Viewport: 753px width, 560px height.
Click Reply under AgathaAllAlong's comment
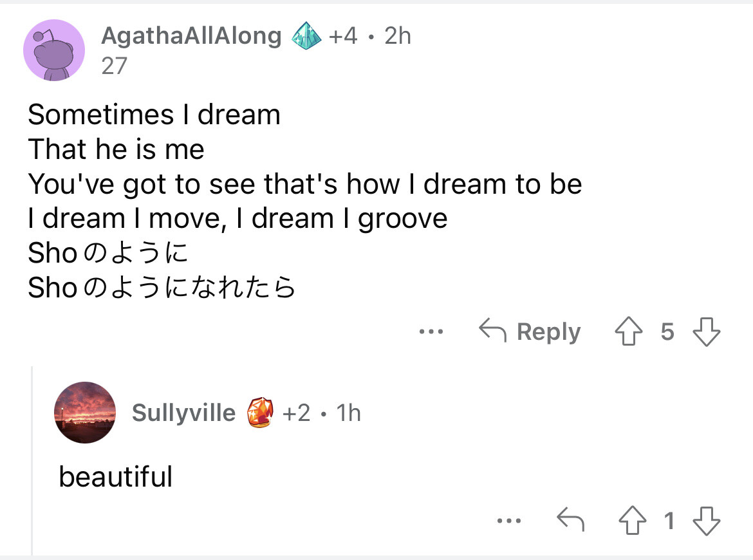(x=530, y=332)
